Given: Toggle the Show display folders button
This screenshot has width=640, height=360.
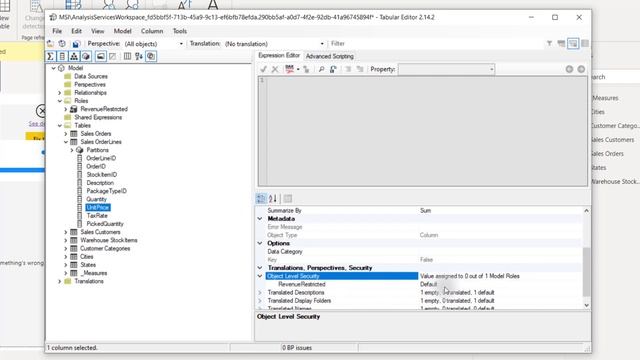Looking at the screenshot, I should (x=100, y=56).
